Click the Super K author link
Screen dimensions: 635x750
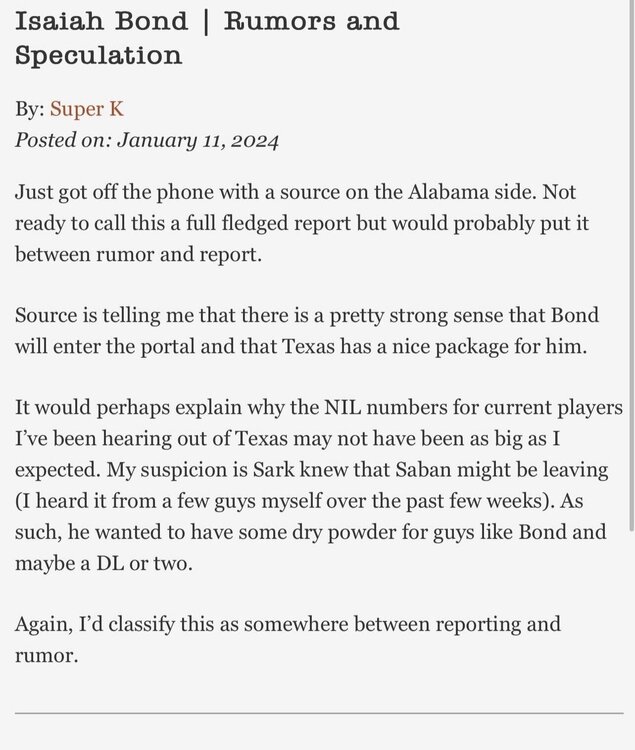coord(87,109)
